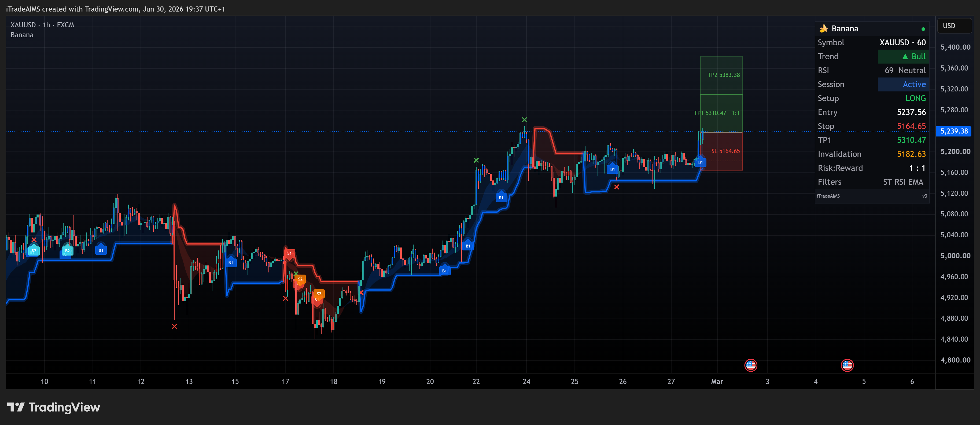Click the '5,000.00' price axis label
Viewport: 980px width, 425px height.
(x=955, y=256)
